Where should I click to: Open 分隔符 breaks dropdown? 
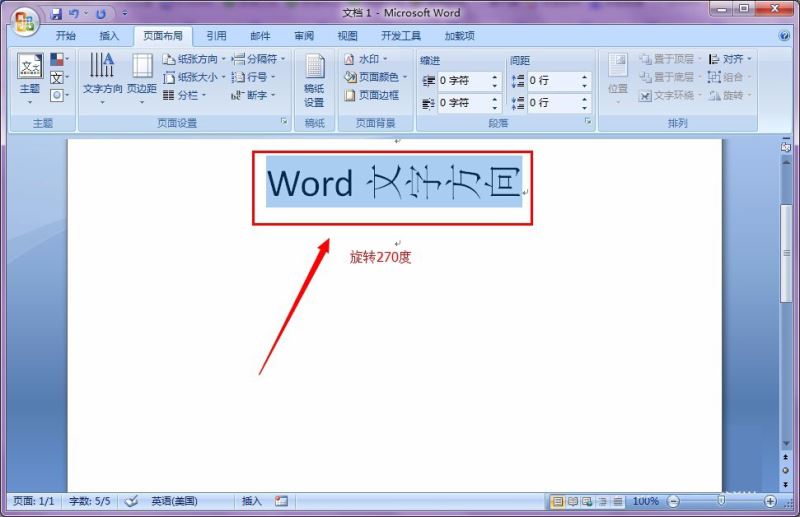258,59
